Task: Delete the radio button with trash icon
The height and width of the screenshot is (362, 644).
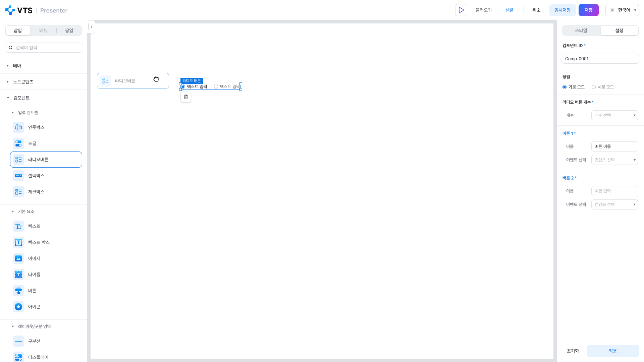Action: tap(186, 97)
